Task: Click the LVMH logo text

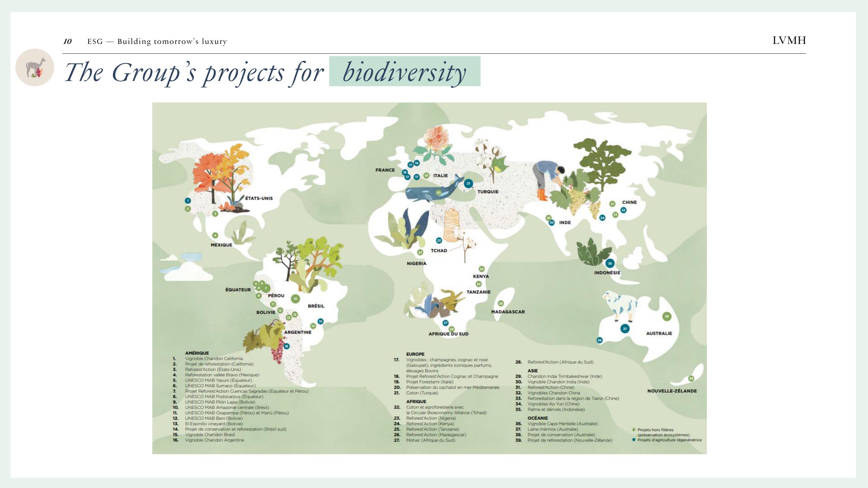Action: click(x=789, y=41)
